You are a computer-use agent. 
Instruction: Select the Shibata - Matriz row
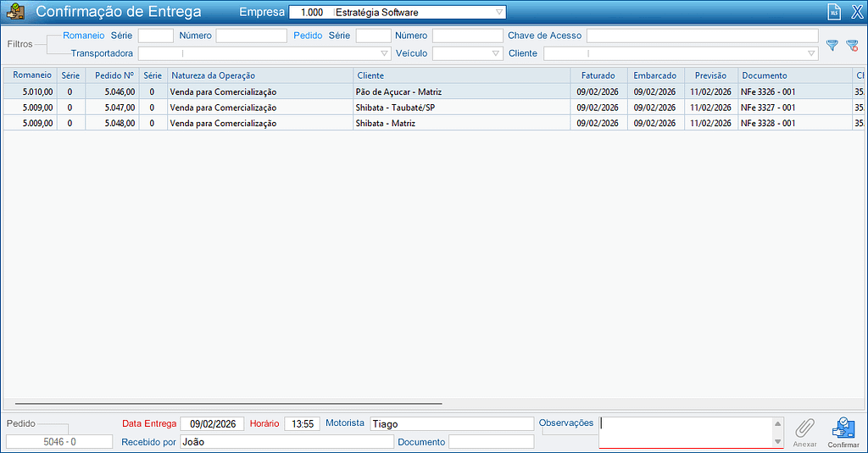(434, 123)
